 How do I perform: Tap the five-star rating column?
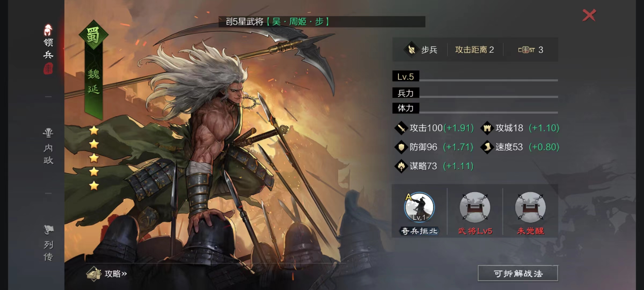pos(94,158)
